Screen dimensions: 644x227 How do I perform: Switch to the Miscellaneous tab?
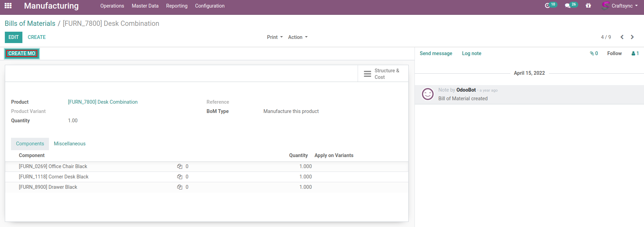(x=70, y=144)
